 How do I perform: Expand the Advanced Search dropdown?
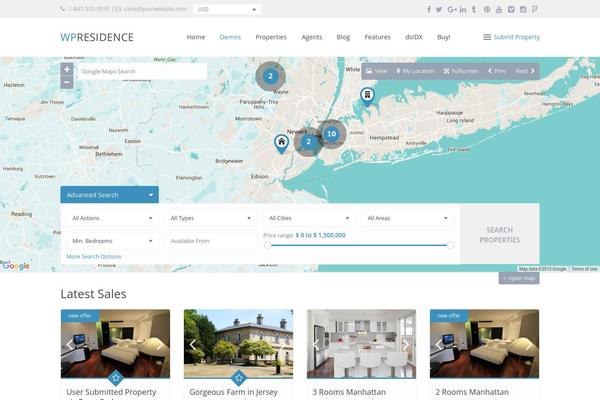(109, 195)
